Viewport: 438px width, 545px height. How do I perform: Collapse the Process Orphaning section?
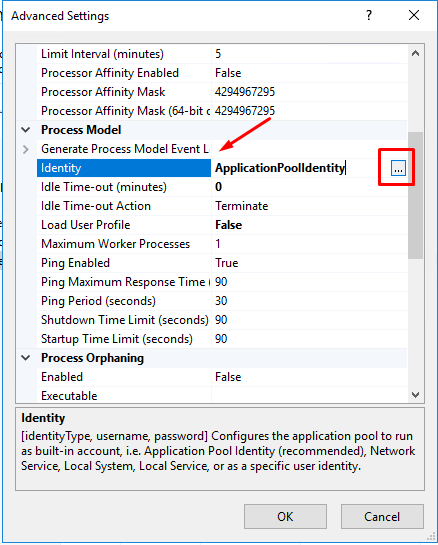25,358
